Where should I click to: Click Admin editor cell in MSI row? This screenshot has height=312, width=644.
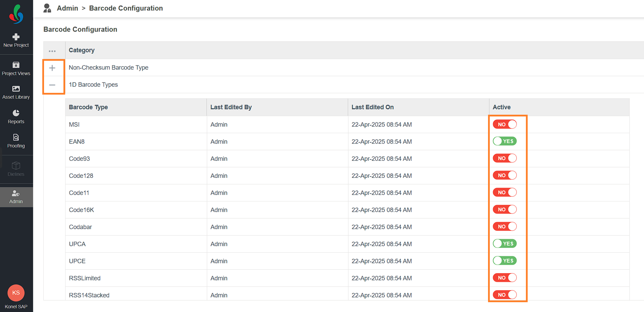tap(277, 124)
